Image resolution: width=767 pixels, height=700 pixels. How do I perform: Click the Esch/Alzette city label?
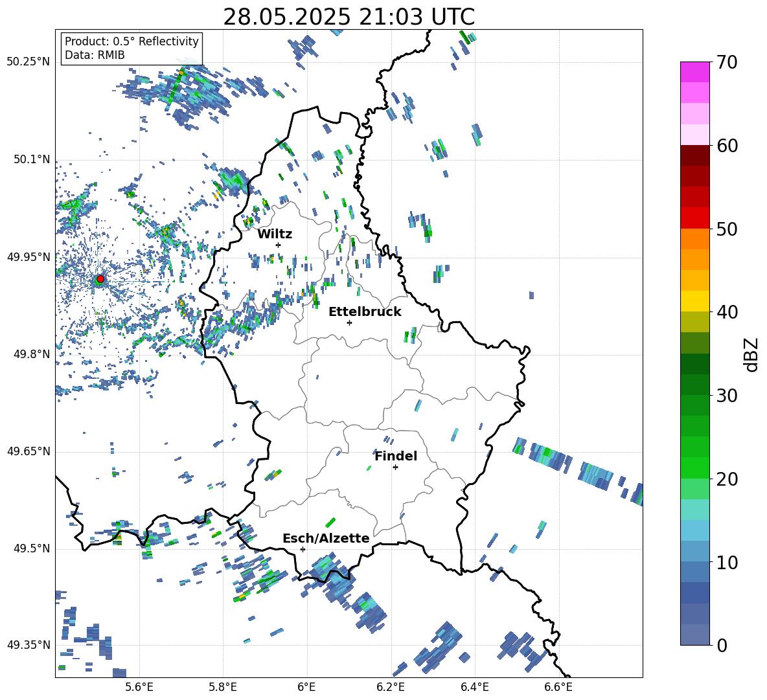coord(326,538)
